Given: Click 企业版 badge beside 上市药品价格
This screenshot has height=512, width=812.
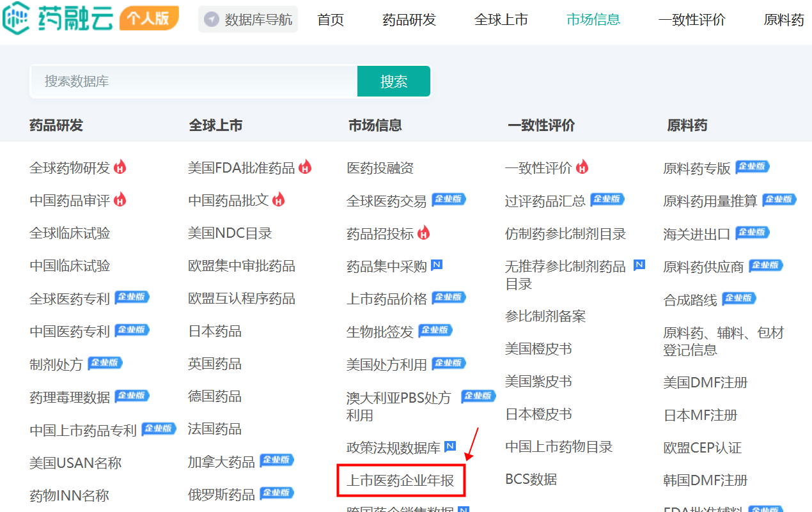Looking at the screenshot, I should coord(449,297).
